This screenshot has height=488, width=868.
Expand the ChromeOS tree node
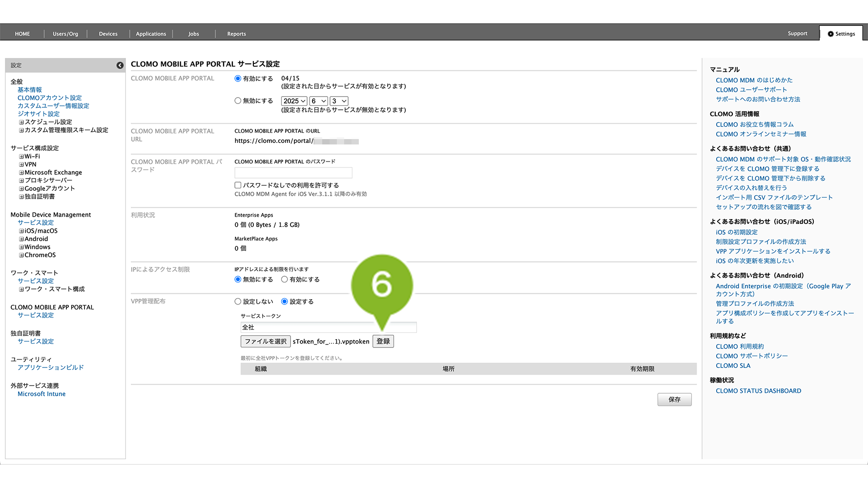[x=21, y=255]
